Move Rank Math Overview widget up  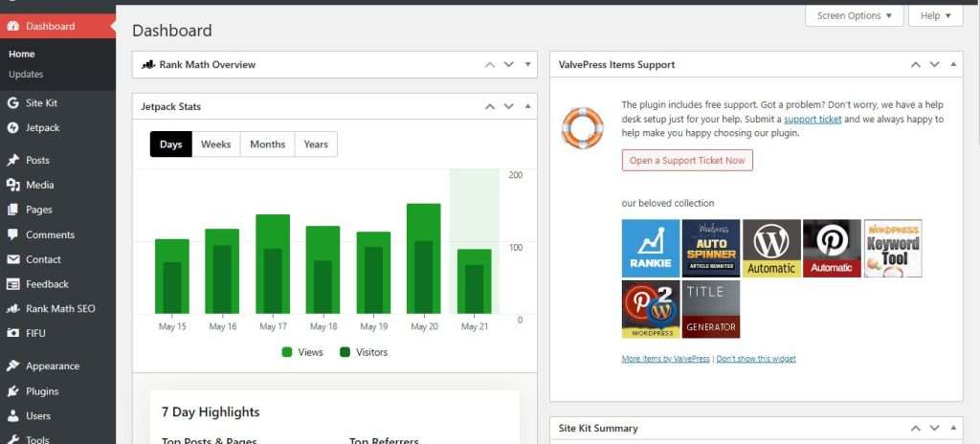coord(490,64)
